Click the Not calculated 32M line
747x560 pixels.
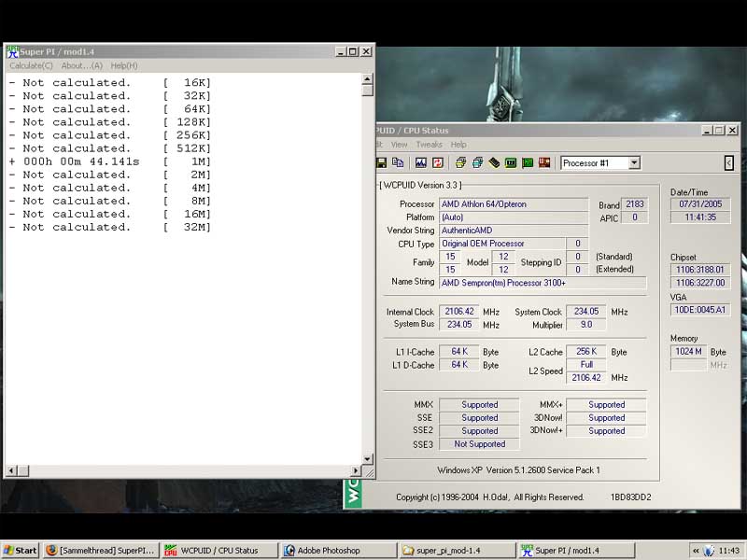110,228
